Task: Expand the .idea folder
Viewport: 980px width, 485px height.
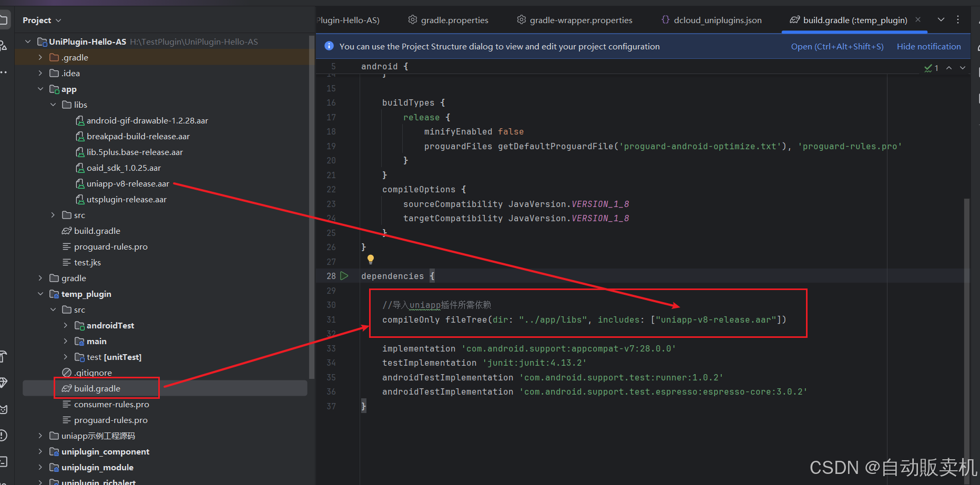Action: click(x=40, y=73)
